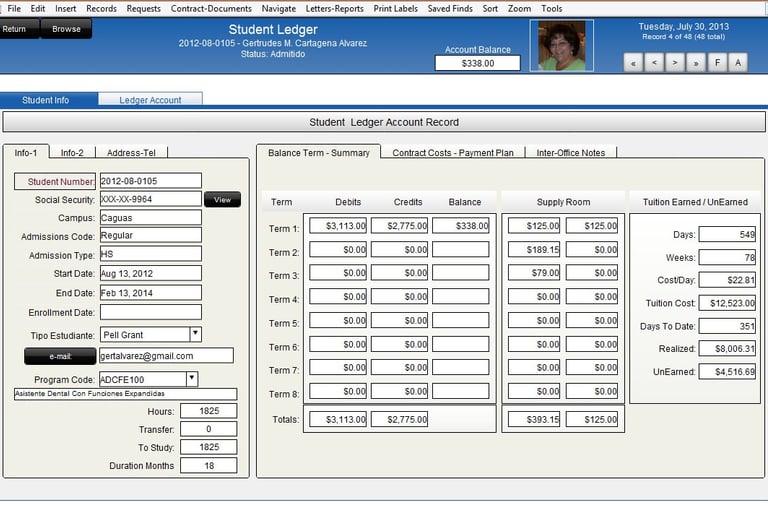This screenshot has width=768, height=513.
Task: Click the Duration Months field
Action: pos(209,465)
